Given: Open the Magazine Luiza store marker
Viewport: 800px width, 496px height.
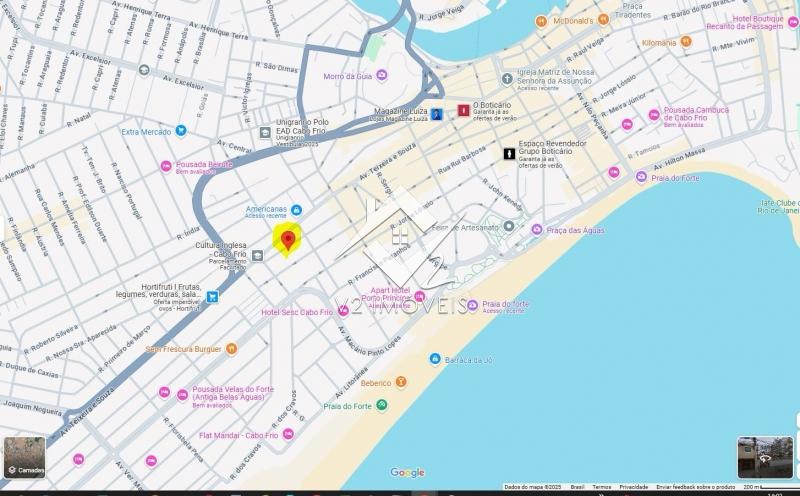Looking at the screenshot, I should [x=437, y=112].
